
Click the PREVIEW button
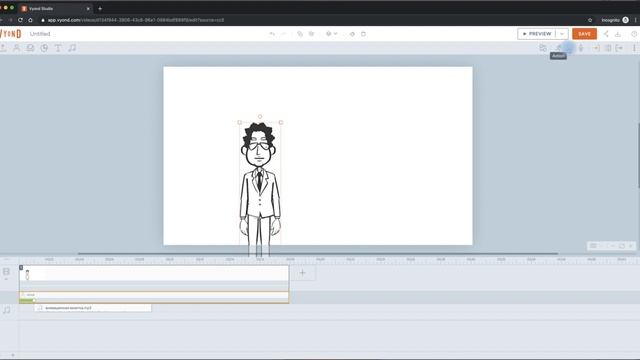click(x=537, y=34)
